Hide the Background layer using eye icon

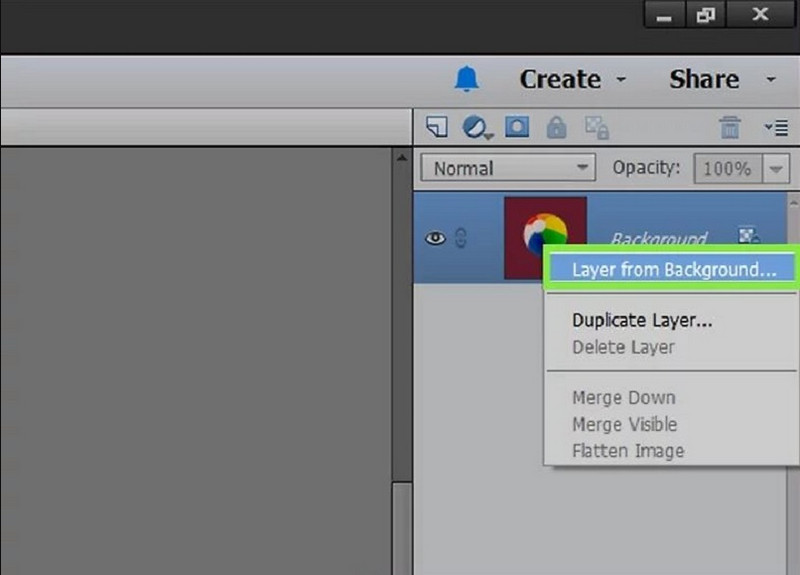click(x=435, y=239)
